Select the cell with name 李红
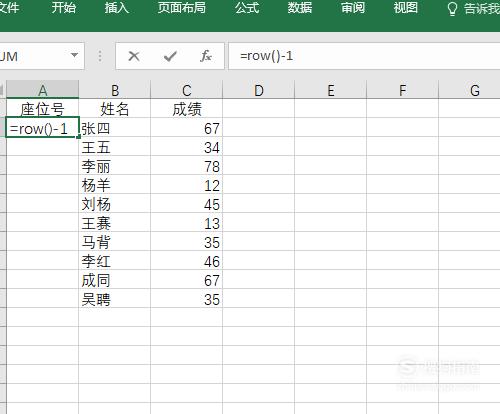Viewport: 500px width, 414px height. 115,260
